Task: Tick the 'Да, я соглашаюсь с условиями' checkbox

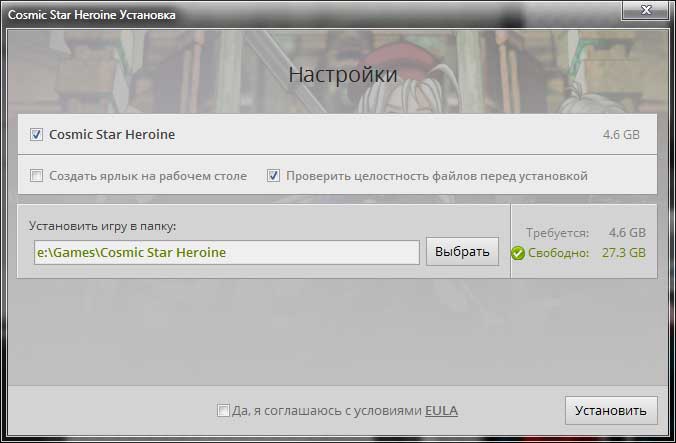Action: tap(223, 410)
